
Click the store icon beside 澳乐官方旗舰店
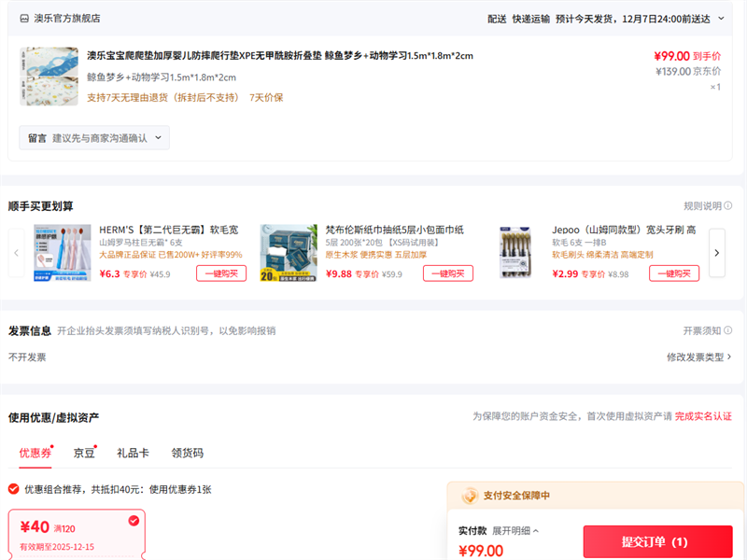(x=24, y=18)
